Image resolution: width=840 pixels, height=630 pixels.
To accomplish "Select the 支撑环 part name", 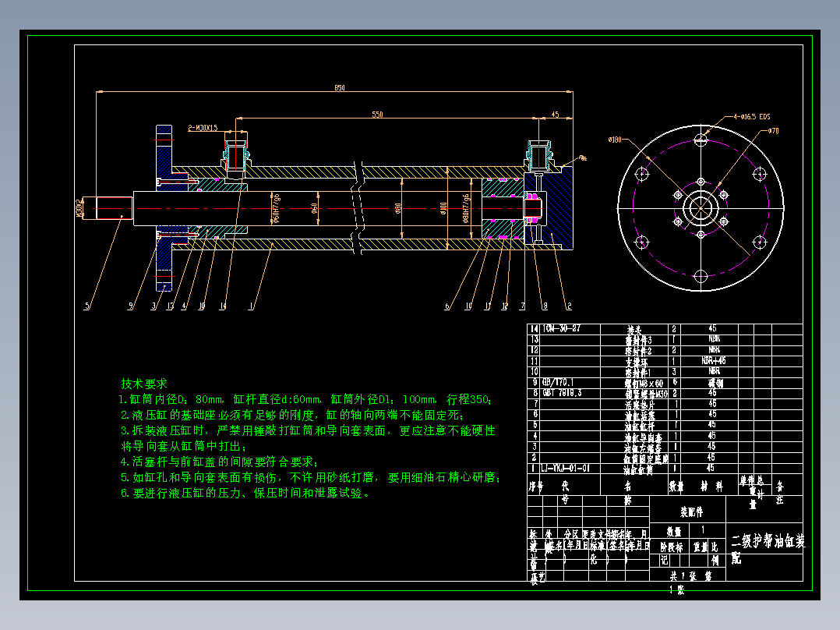I will [637, 362].
